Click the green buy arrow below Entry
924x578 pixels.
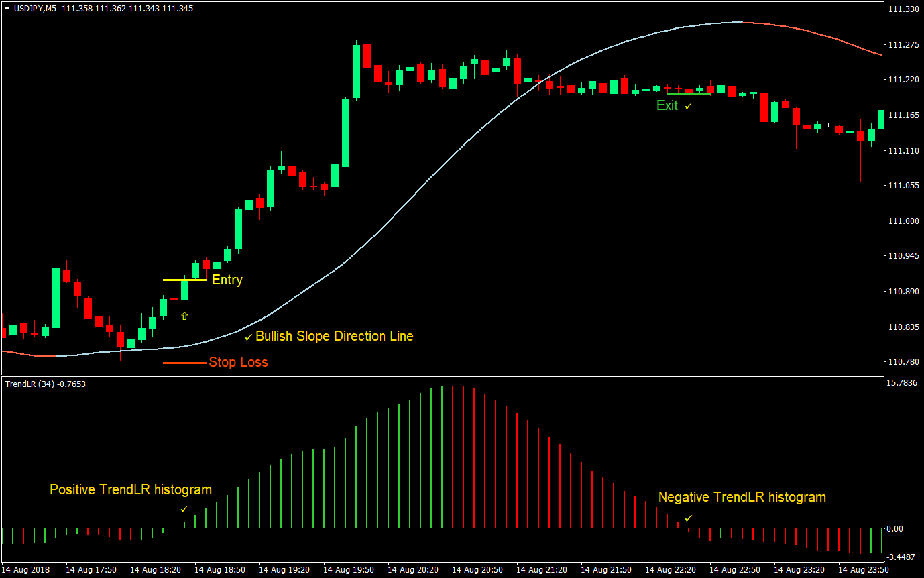tap(184, 316)
